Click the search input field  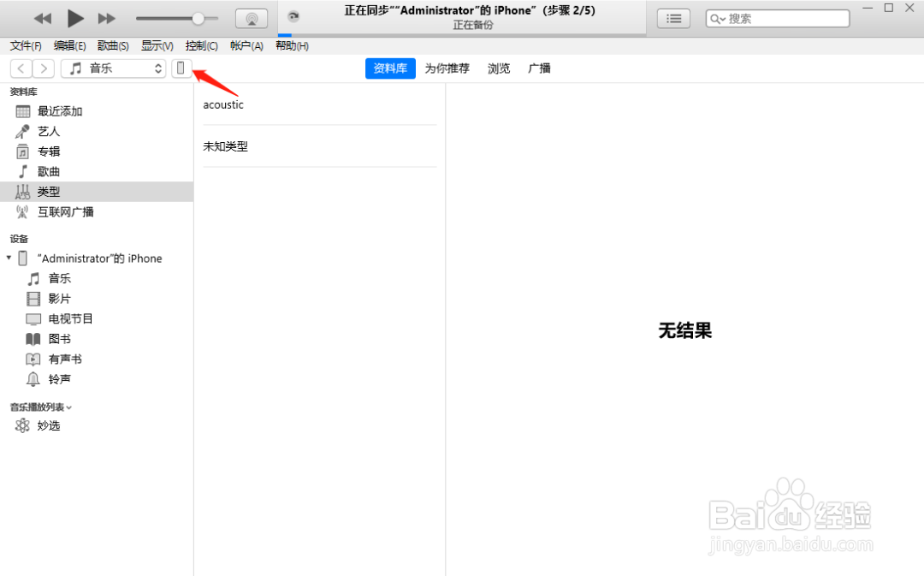coord(778,19)
